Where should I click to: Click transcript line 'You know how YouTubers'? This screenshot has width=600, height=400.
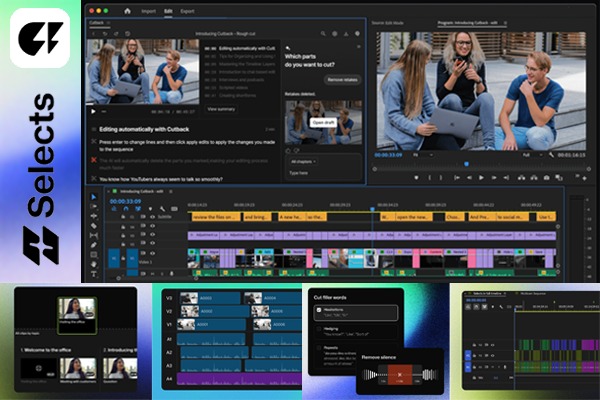[161, 179]
